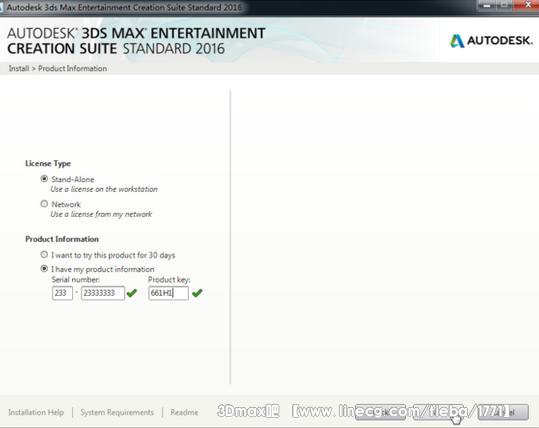Click the Product Information section heading
Screen dimensions: 539x428
62,239
